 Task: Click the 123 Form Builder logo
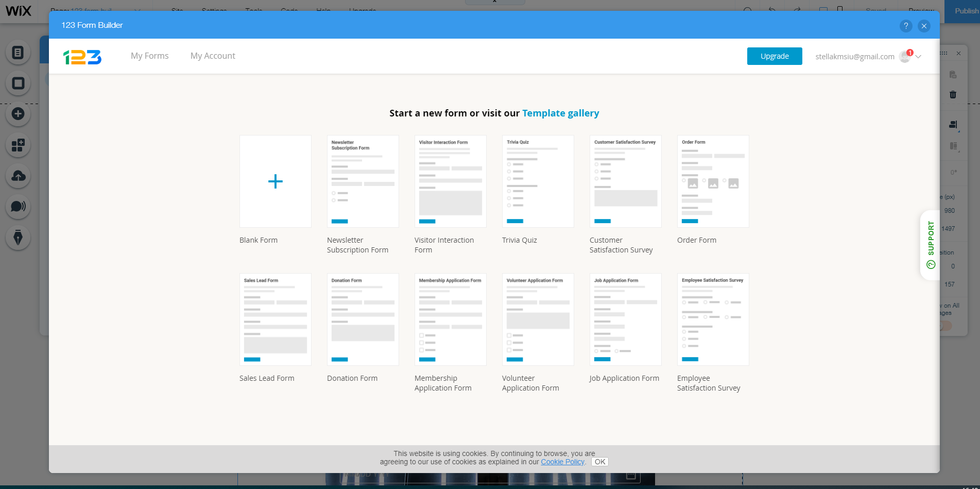click(x=82, y=57)
